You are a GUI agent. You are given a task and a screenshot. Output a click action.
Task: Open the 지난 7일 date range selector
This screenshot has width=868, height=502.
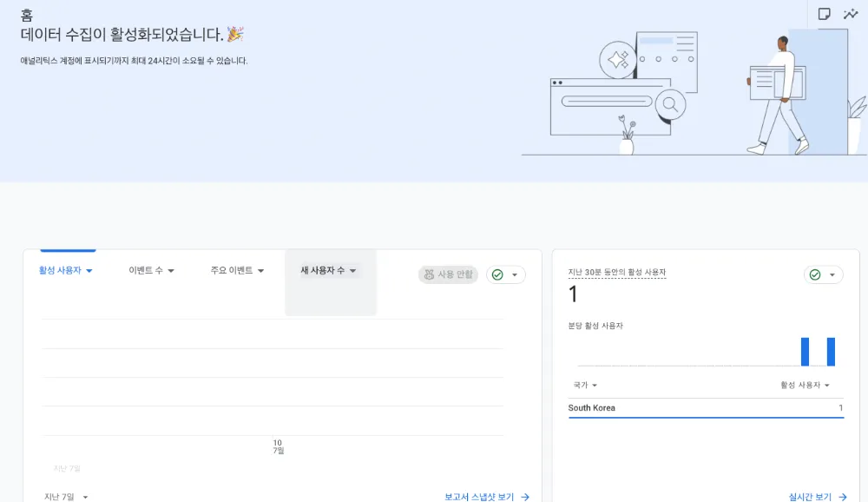coord(66,497)
